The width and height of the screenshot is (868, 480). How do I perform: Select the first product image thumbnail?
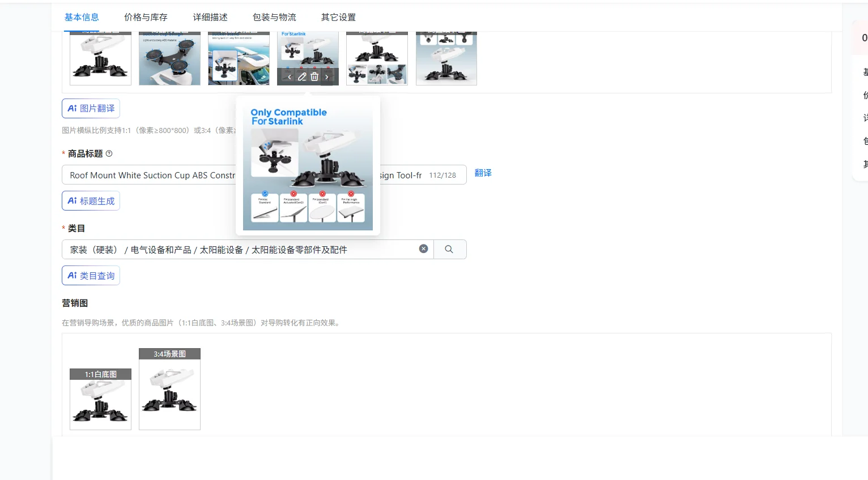point(100,58)
